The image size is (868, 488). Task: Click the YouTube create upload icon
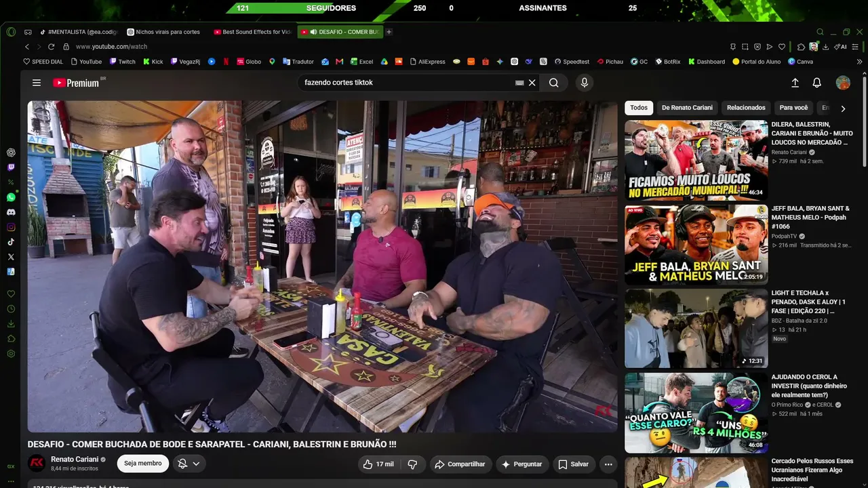coord(795,83)
